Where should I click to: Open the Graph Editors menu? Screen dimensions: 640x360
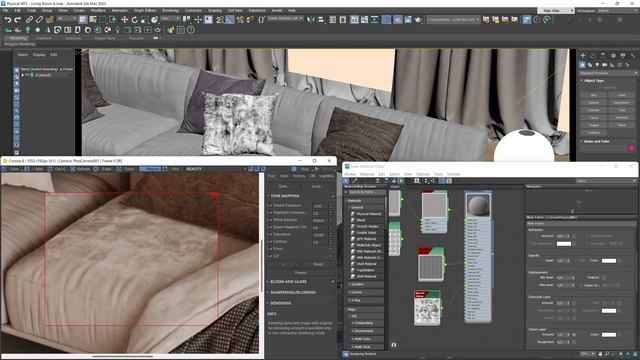point(145,11)
